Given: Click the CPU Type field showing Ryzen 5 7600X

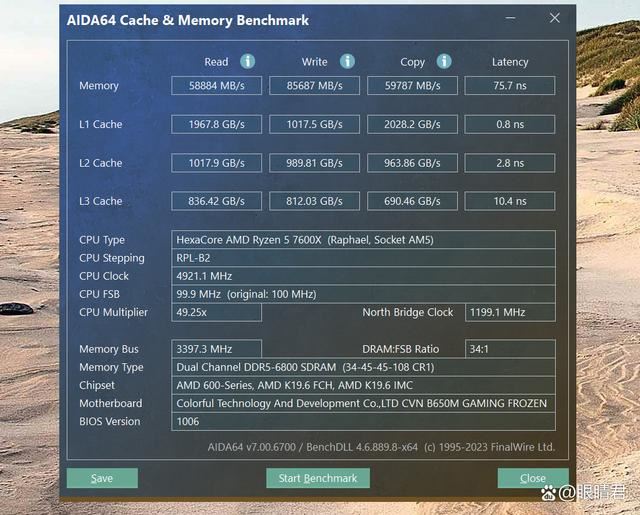Looking at the screenshot, I should 363,240.
